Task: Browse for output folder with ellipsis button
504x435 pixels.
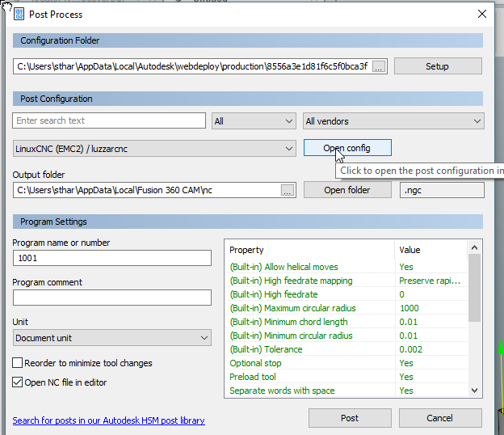Action: point(288,191)
